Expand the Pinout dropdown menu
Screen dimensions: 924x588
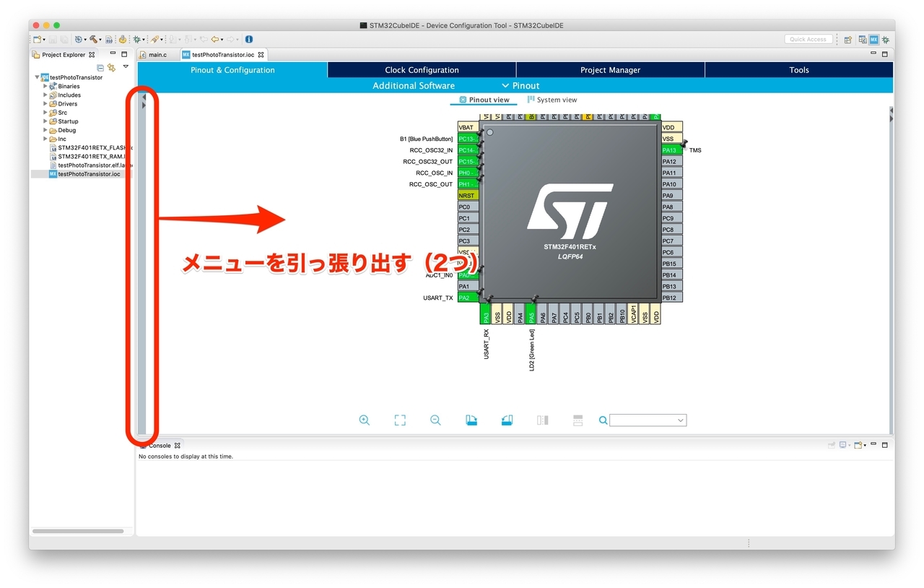(520, 85)
